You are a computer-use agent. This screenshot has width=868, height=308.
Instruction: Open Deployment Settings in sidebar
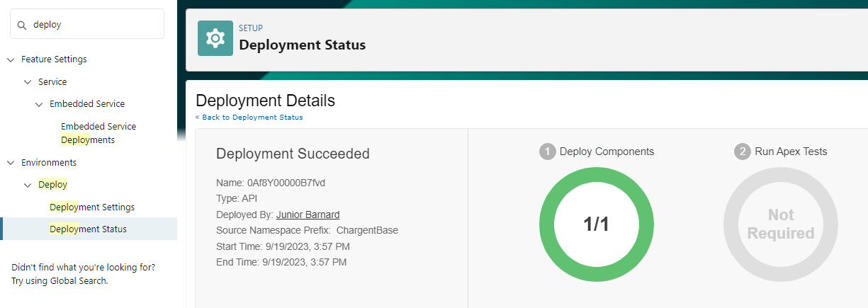(92, 207)
